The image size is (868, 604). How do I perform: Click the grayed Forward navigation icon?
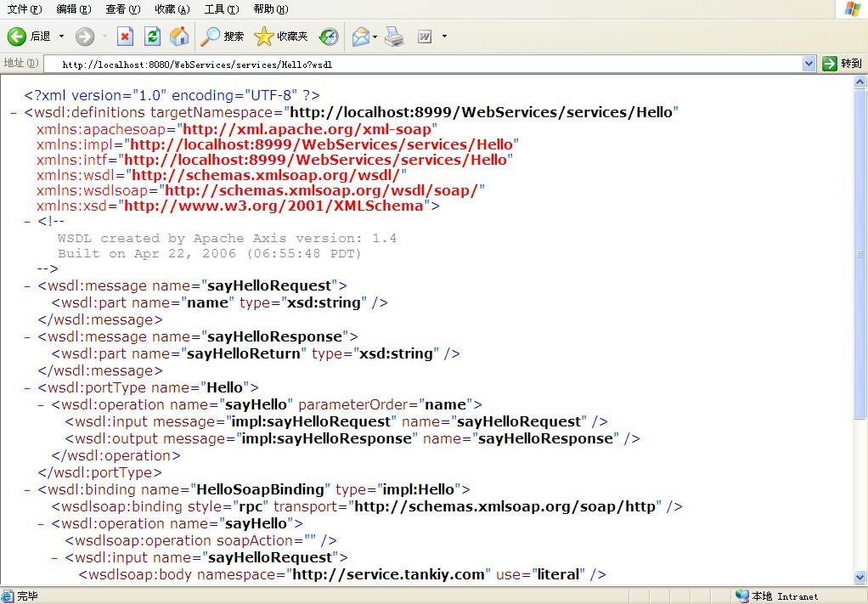84,37
